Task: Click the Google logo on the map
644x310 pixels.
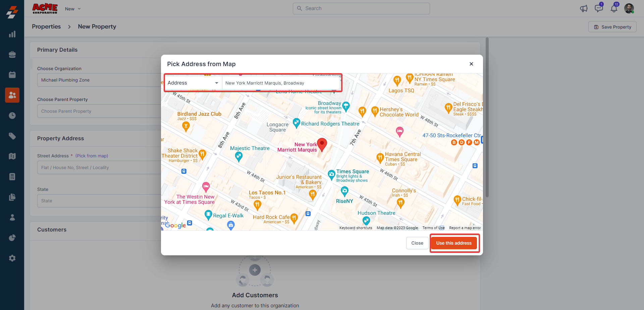Action: (x=175, y=225)
